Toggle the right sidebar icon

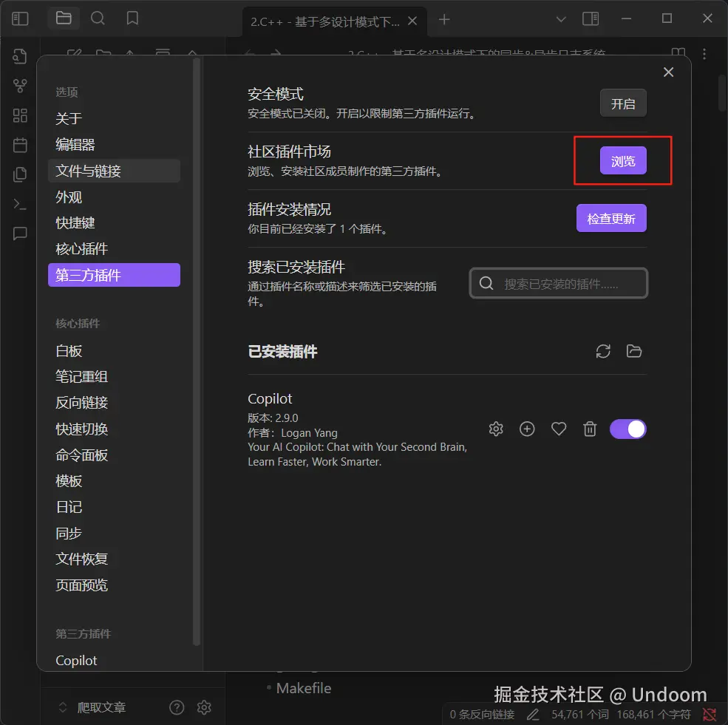pyautogui.click(x=591, y=18)
